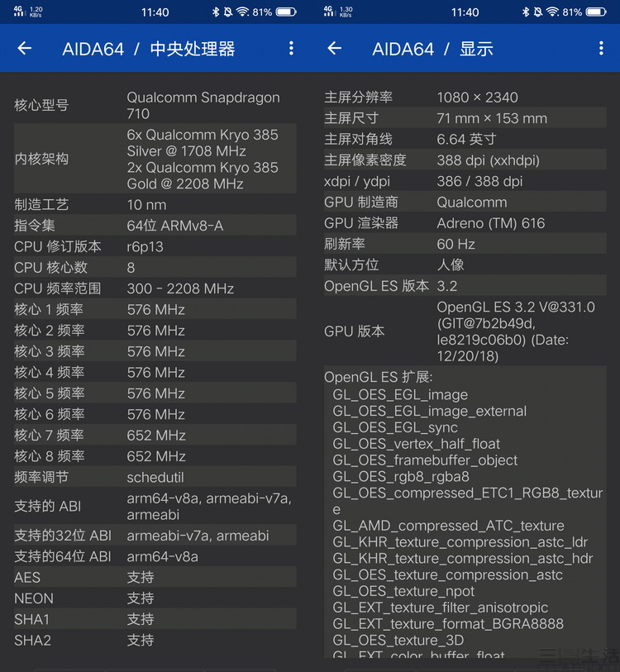620x672 pixels.
Task: Select the GPU 渲染器 Adreno 616 row
Action: coord(465,223)
